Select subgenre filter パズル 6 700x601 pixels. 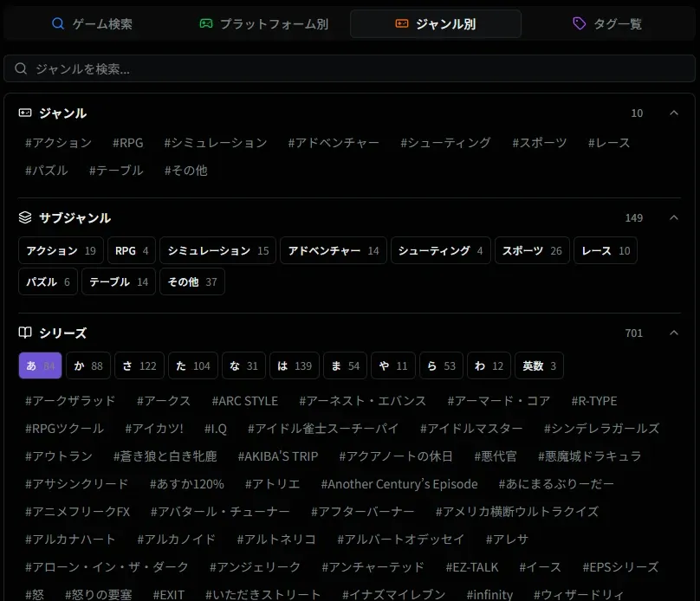click(48, 282)
